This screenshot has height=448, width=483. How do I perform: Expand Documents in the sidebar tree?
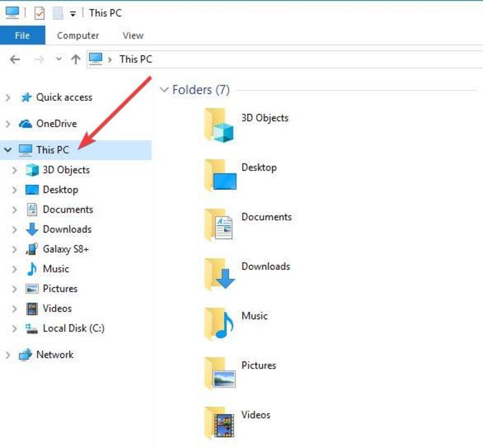coord(14,210)
